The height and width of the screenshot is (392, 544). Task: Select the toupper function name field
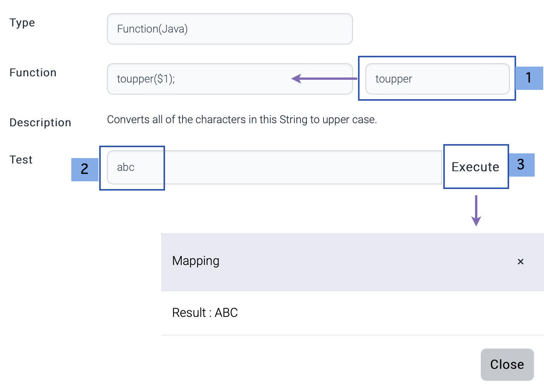pos(437,79)
